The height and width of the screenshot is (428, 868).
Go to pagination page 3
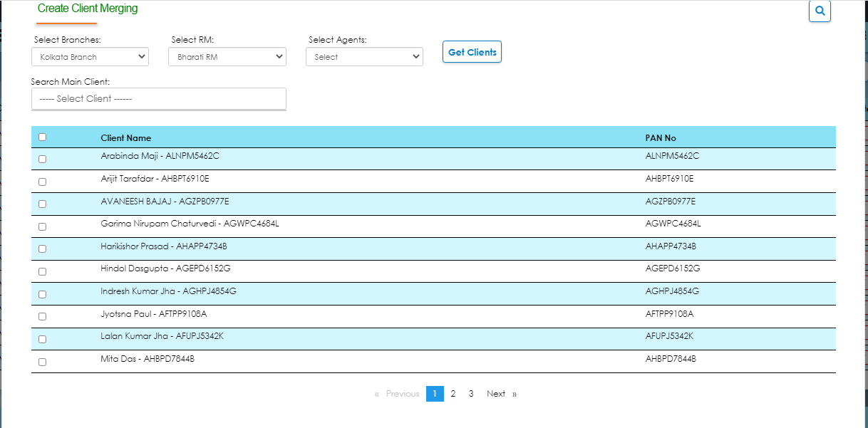471,394
